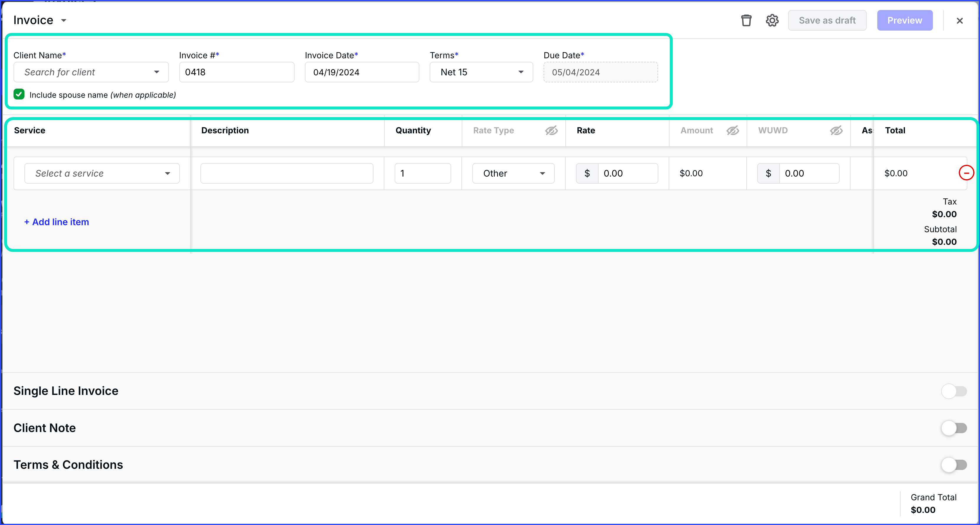Toggle visibility of Amount column
The height and width of the screenshot is (525, 980).
point(732,130)
